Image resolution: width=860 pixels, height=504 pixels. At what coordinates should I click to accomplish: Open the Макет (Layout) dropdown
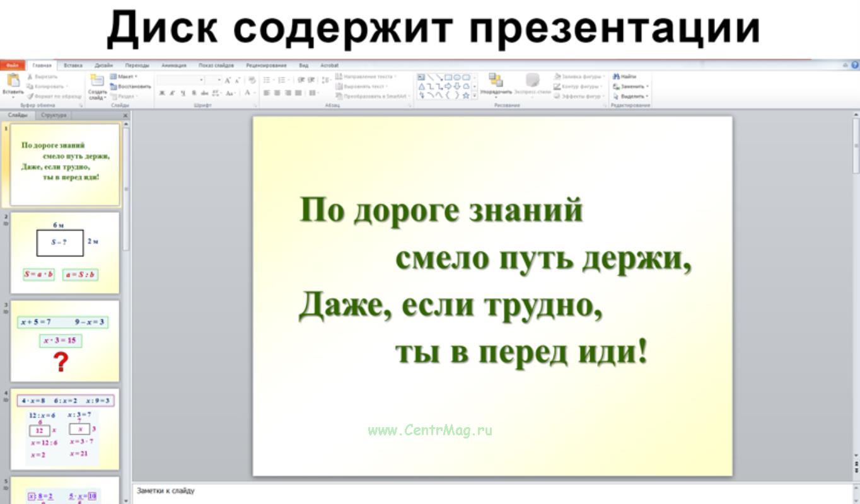coord(124,76)
